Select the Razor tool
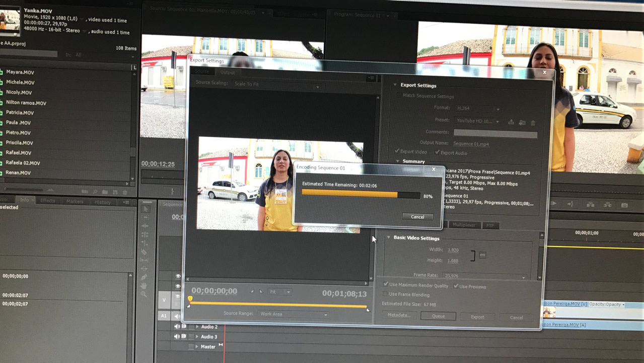The width and height of the screenshot is (644, 363). point(145,252)
